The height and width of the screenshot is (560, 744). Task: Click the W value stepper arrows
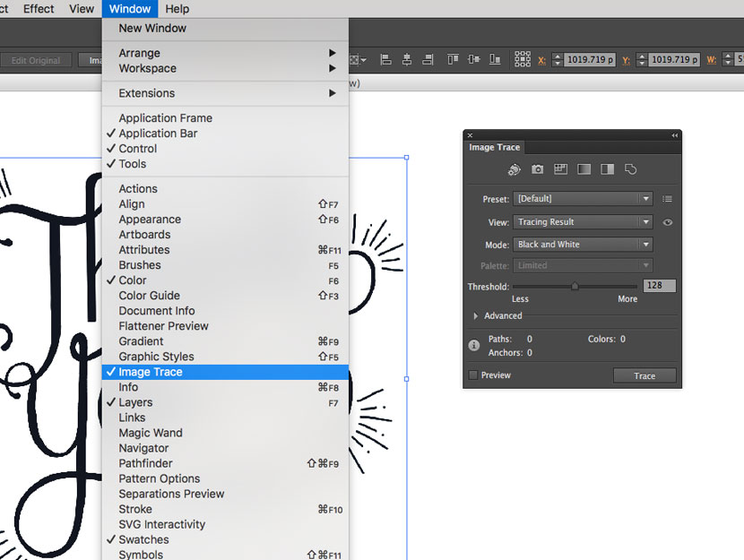point(728,59)
